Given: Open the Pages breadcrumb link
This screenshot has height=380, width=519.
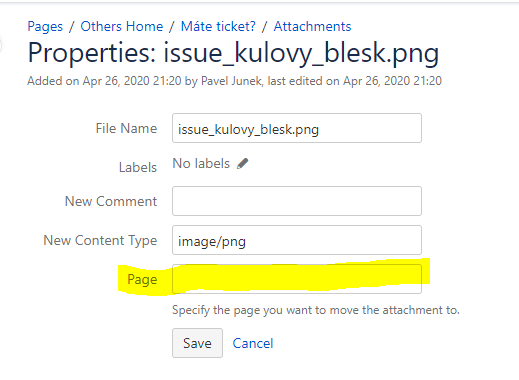Looking at the screenshot, I should point(45,27).
